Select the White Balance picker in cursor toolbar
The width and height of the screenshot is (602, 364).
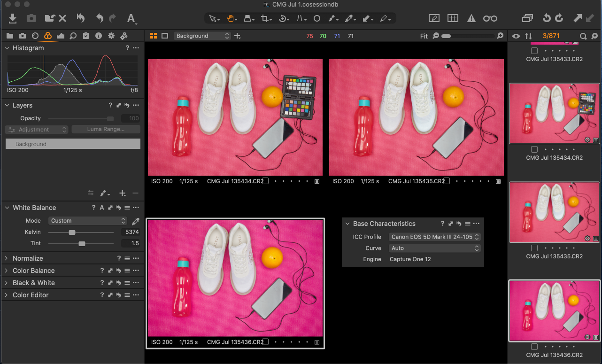[x=349, y=19]
